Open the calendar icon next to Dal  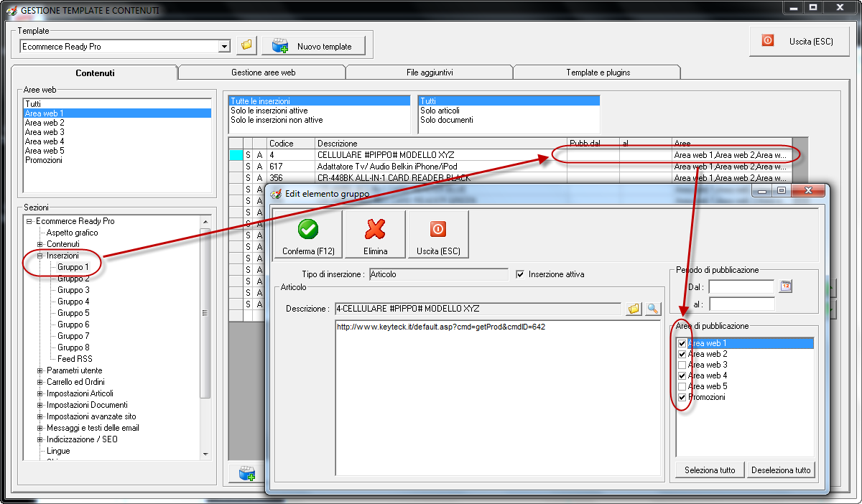point(786,286)
